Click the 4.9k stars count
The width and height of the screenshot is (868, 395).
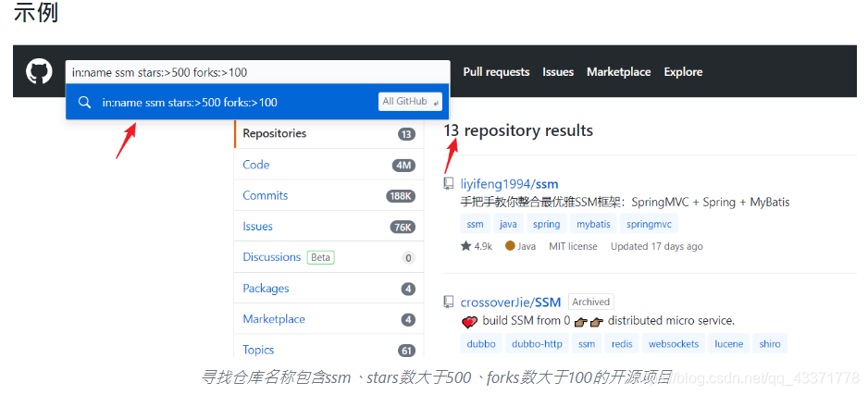point(483,246)
